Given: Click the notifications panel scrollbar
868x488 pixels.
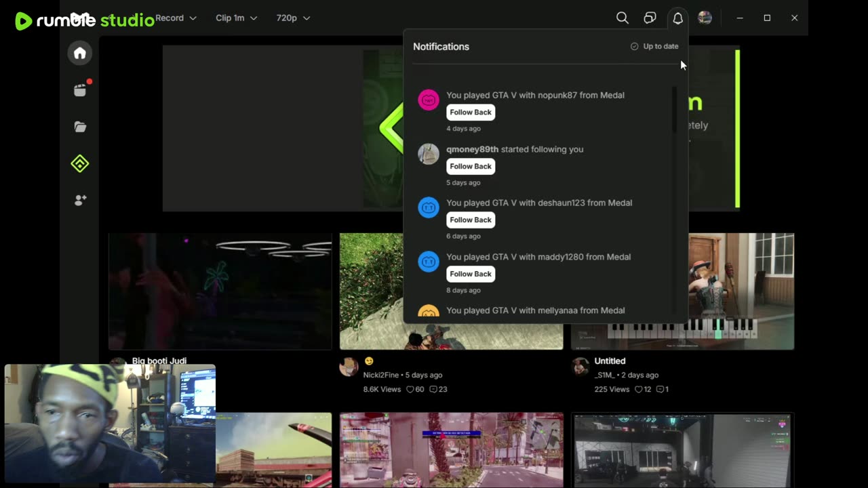Looking at the screenshot, I should coord(674,110).
